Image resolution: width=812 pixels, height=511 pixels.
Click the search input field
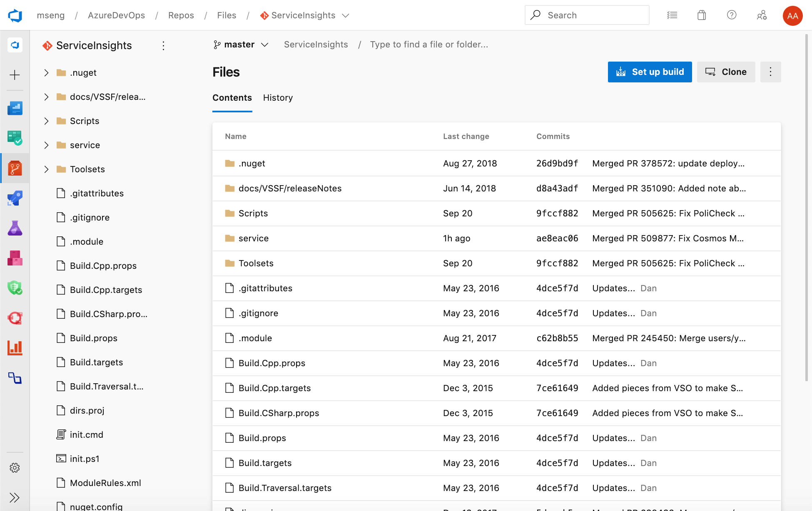[586, 15]
